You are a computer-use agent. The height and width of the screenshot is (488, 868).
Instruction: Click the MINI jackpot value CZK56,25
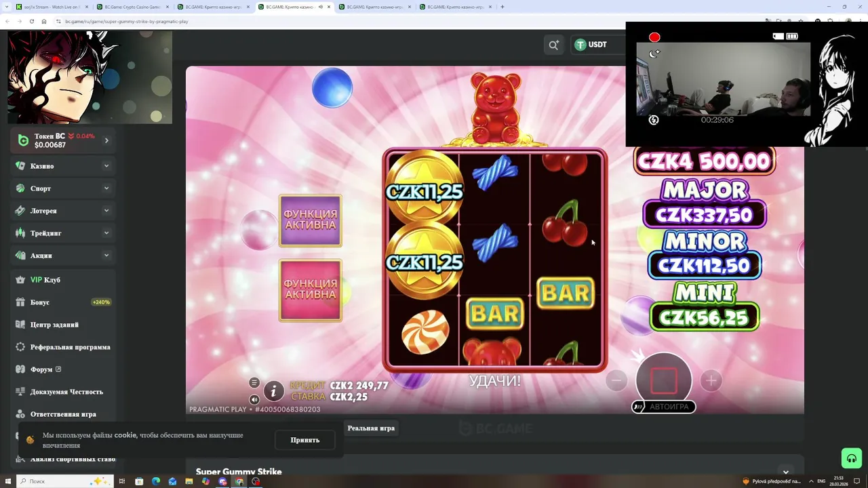(x=704, y=317)
